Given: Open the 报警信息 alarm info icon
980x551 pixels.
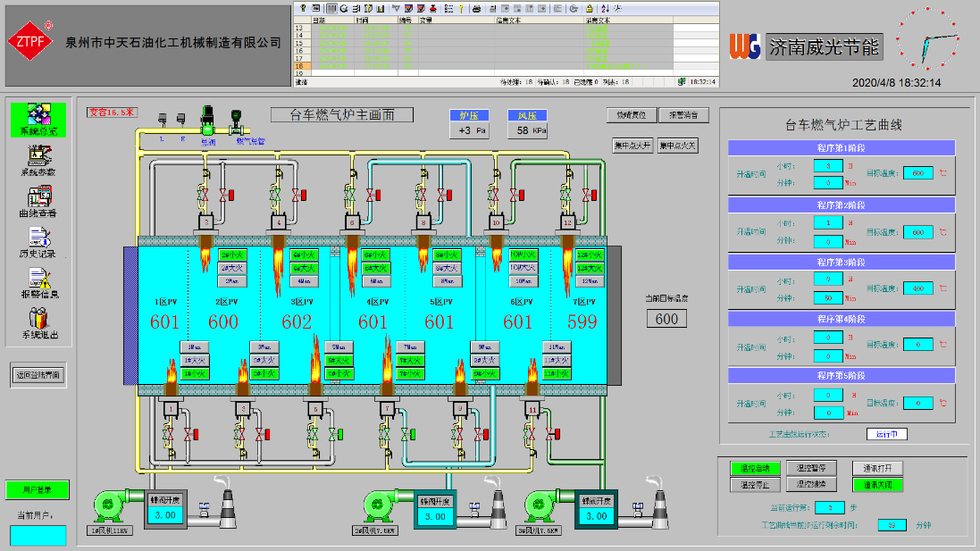Looking at the screenshot, I should pyautogui.click(x=39, y=283).
